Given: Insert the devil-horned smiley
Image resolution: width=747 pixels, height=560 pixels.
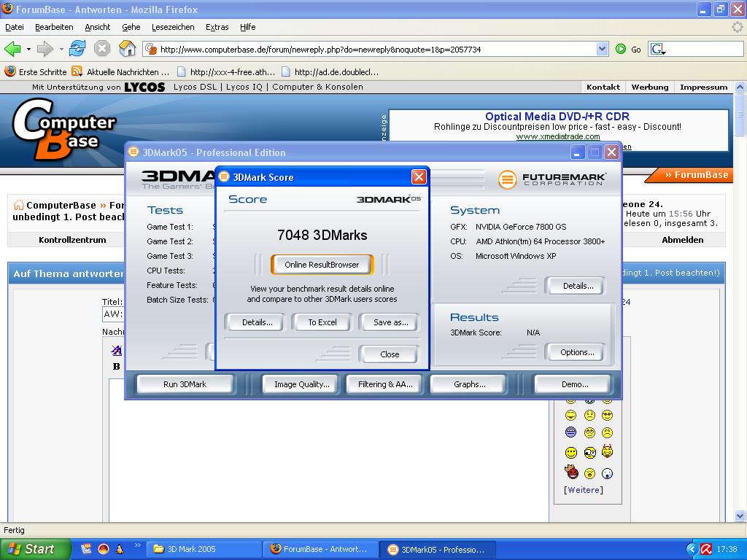Looking at the screenshot, I should (x=607, y=451).
